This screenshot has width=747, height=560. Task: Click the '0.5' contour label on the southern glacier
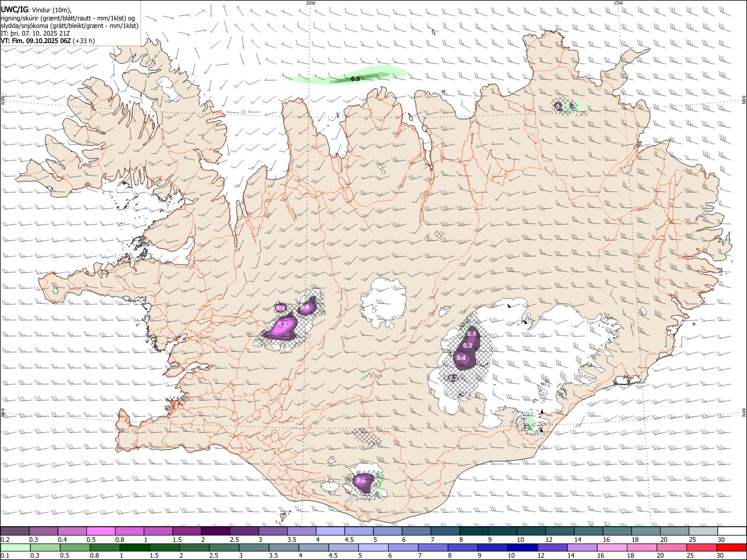click(x=360, y=481)
